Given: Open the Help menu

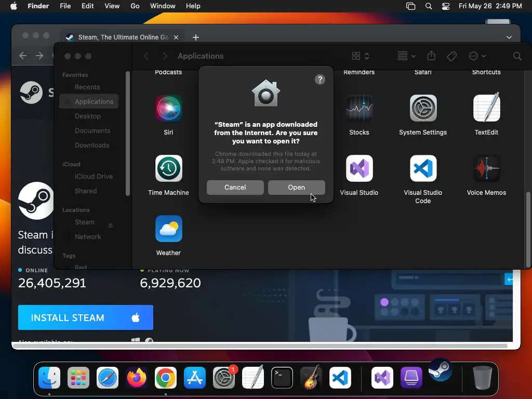Looking at the screenshot, I should click(x=193, y=6).
